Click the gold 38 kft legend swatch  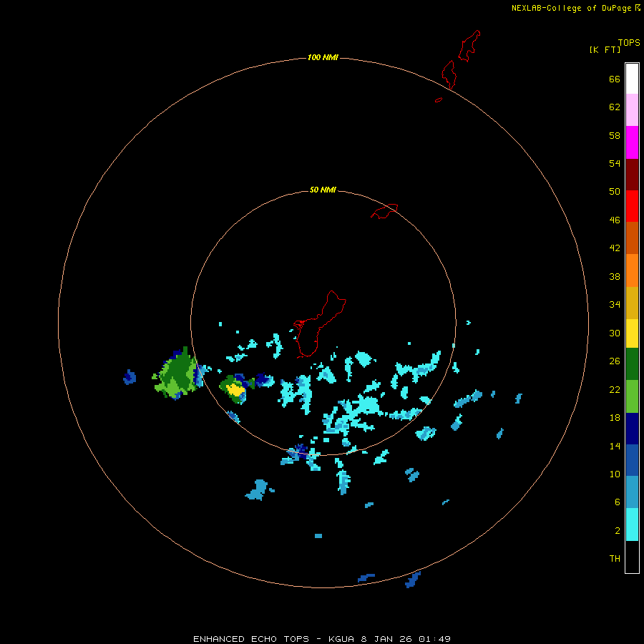click(632, 303)
